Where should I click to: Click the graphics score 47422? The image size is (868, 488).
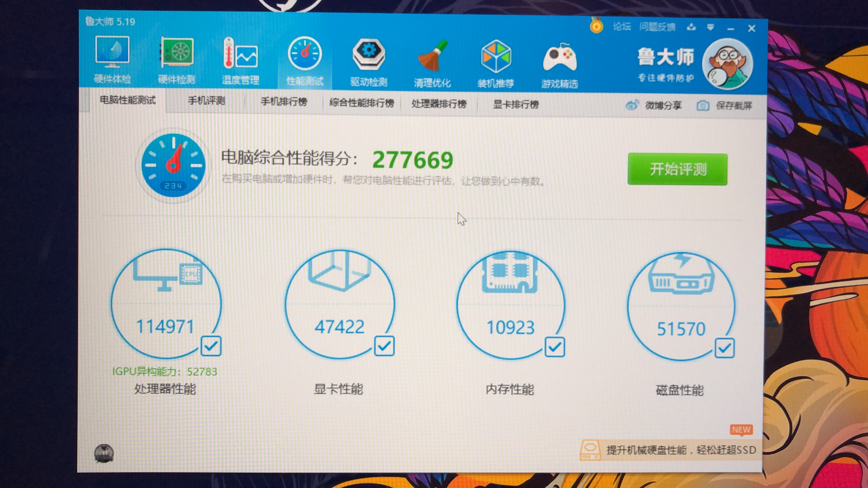[x=339, y=327]
